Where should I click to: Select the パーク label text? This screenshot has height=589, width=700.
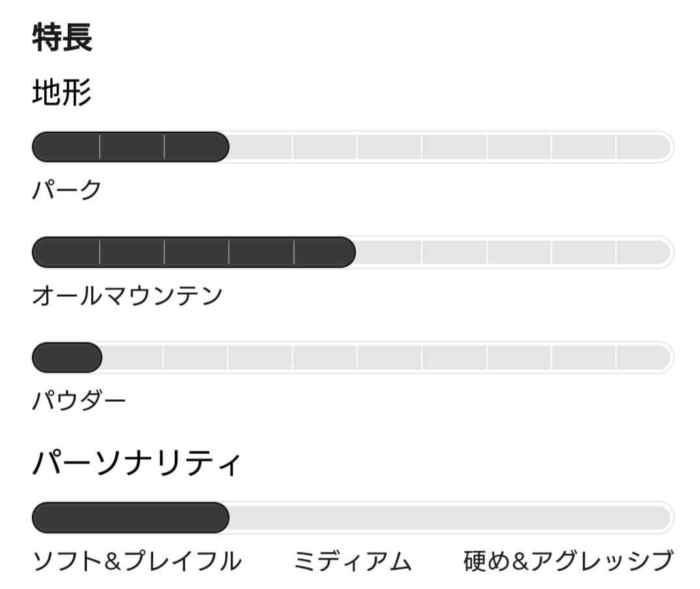coord(67,190)
